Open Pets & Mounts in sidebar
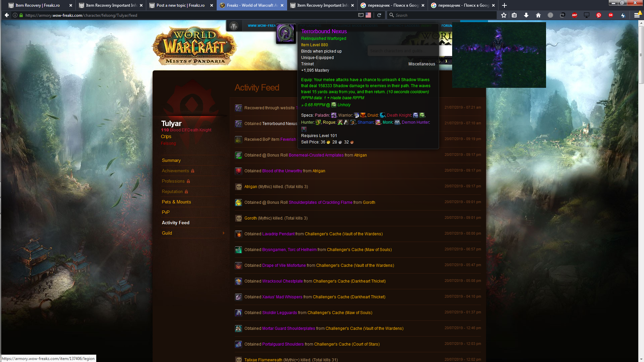This screenshot has width=644, height=362. click(x=176, y=202)
